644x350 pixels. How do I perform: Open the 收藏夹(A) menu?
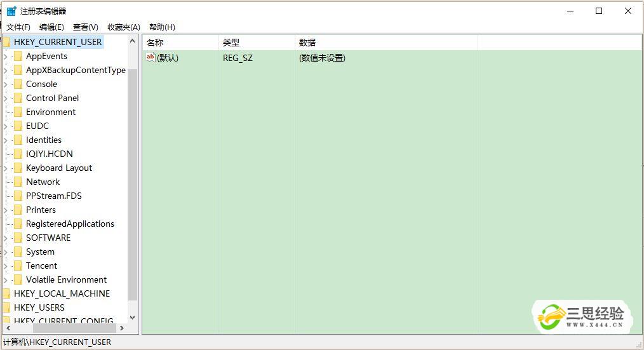pos(123,27)
